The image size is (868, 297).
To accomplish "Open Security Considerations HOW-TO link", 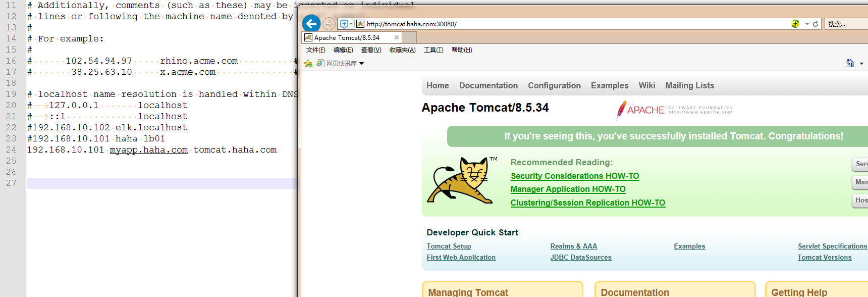I will coord(575,176).
